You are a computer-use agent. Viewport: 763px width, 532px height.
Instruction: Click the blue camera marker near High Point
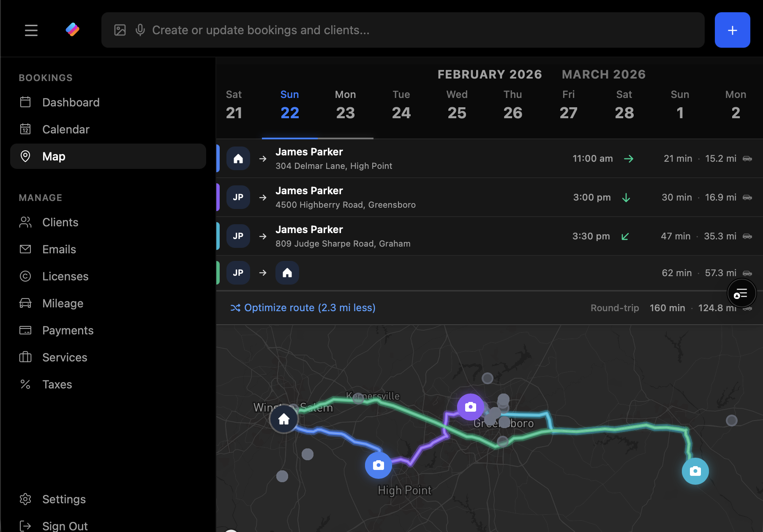click(378, 465)
